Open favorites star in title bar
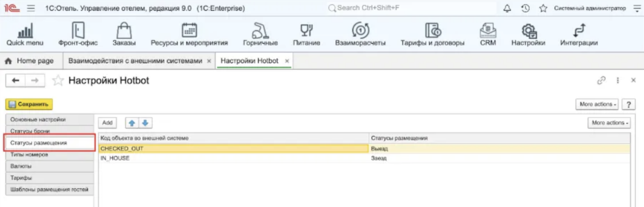 pos(543,8)
